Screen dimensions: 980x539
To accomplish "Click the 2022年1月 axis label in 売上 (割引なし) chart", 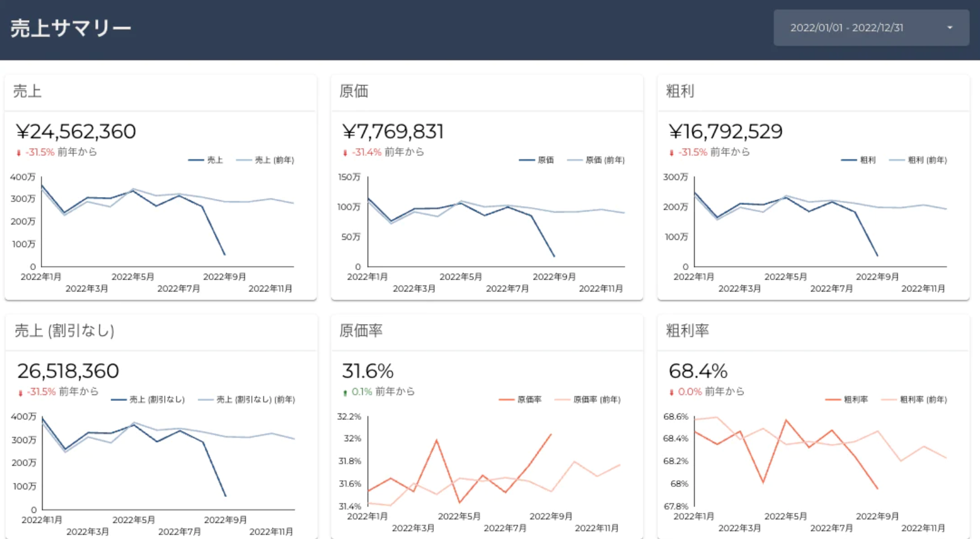I will pos(42,520).
